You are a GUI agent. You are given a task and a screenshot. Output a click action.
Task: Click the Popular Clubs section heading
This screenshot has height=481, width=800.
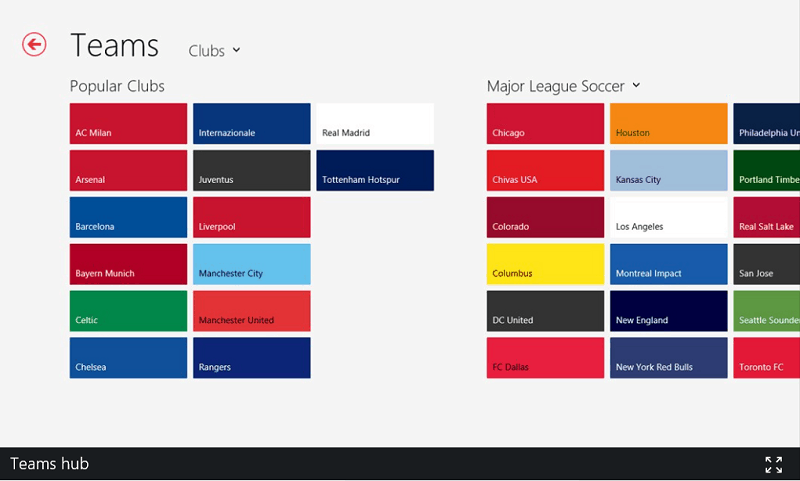tap(117, 86)
